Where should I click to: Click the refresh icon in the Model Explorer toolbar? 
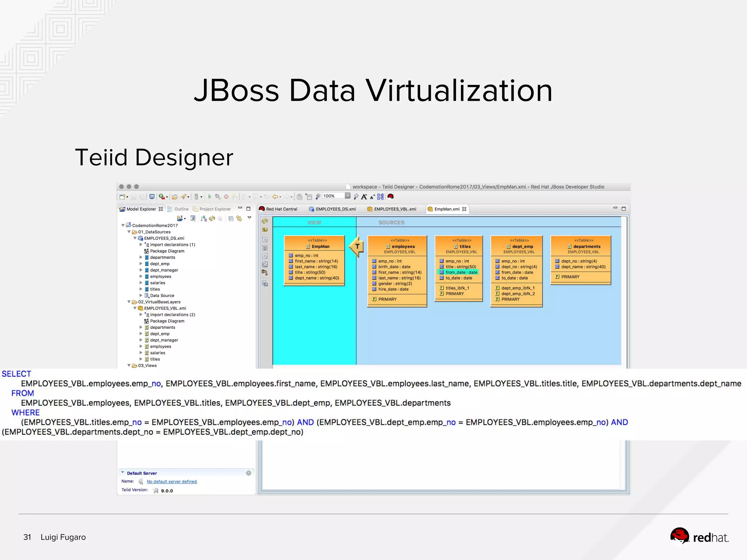click(x=212, y=218)
